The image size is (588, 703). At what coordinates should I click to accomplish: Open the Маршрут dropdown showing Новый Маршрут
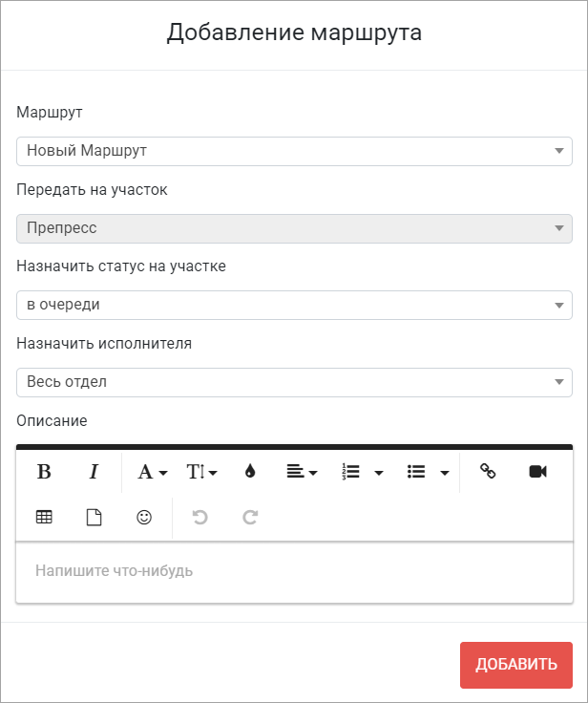pos(294,151)
